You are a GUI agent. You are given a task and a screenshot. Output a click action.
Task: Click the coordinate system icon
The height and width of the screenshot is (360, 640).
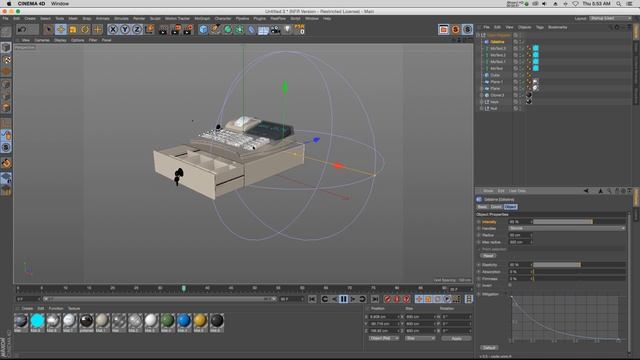tap(149, 29)
